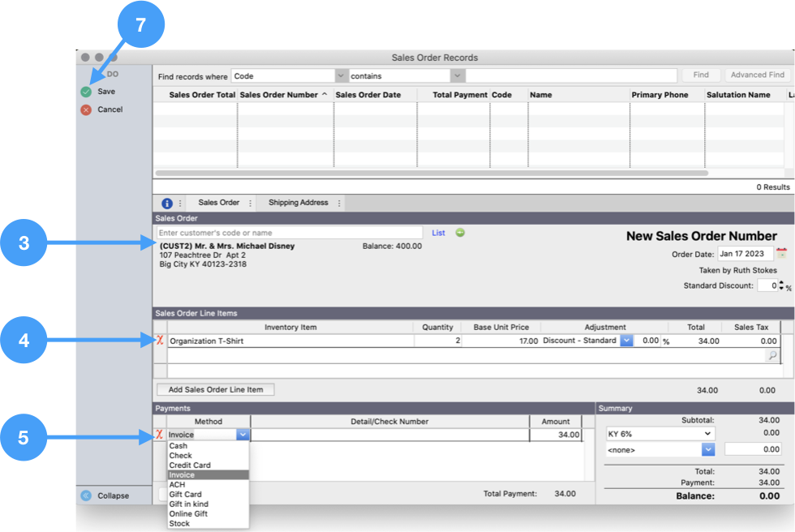Select Credit Card from payment method list

(x=190, y=466)
